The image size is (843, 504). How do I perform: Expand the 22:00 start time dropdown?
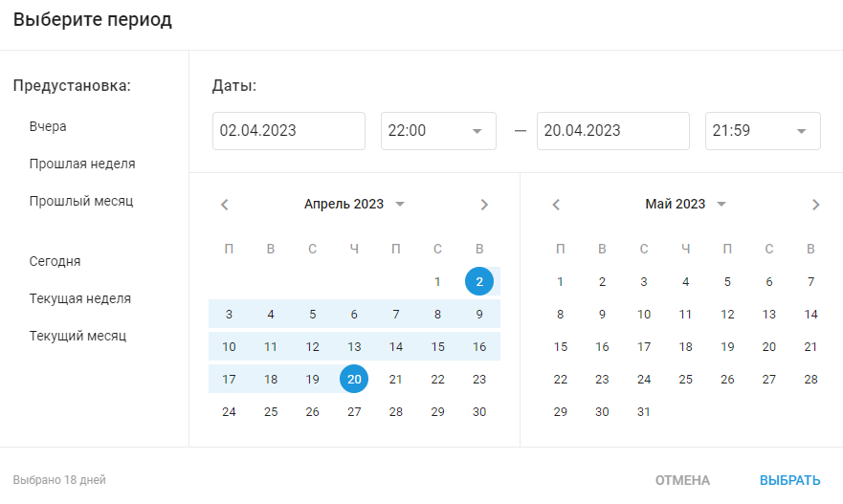click(438, 131)
